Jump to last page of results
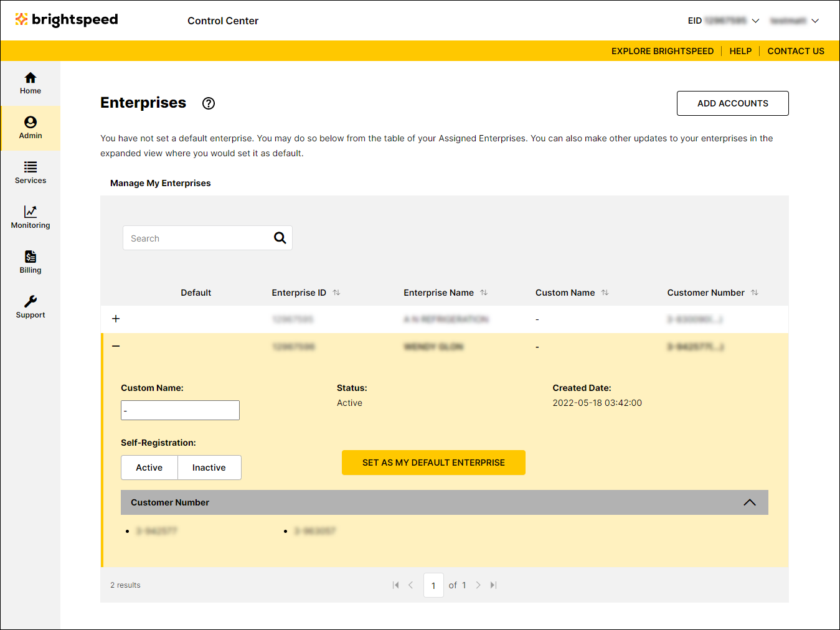Image resolution: width=840 pixels, height=630 pixels. click(493, 585)
